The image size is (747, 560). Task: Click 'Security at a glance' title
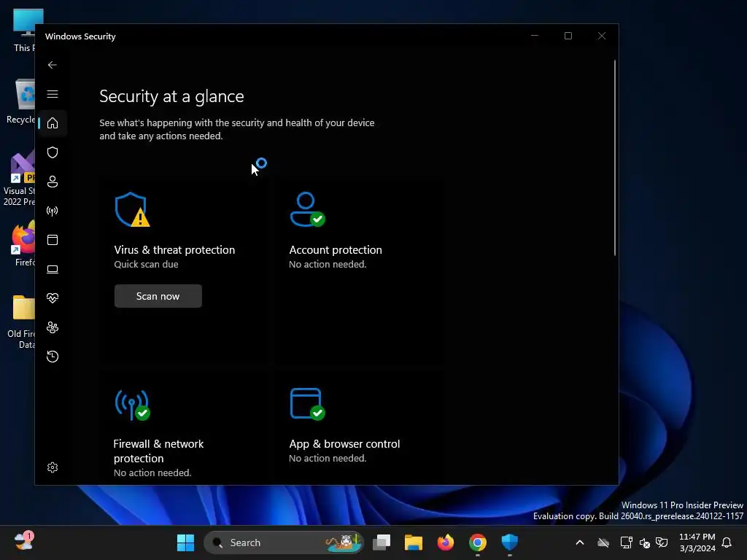[171, 96]
